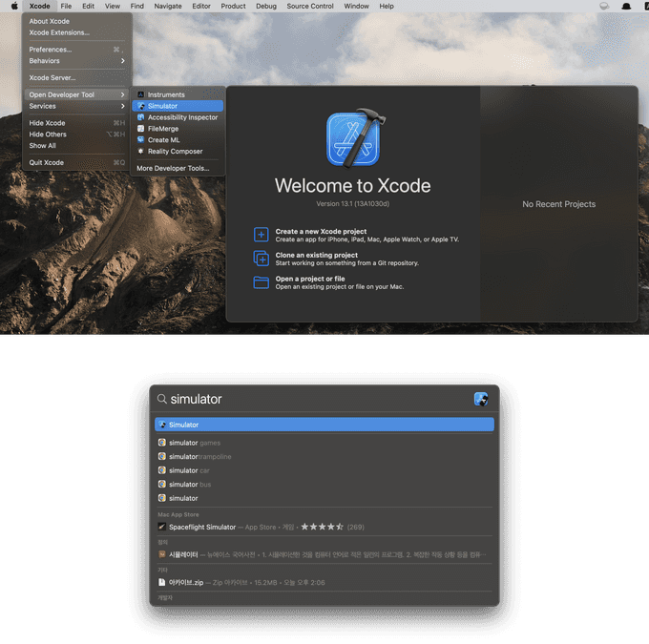The image size is (649, 644).
Task: Select the 시뮬레이터 dictionary result
Action: click(x=324, y=554)
